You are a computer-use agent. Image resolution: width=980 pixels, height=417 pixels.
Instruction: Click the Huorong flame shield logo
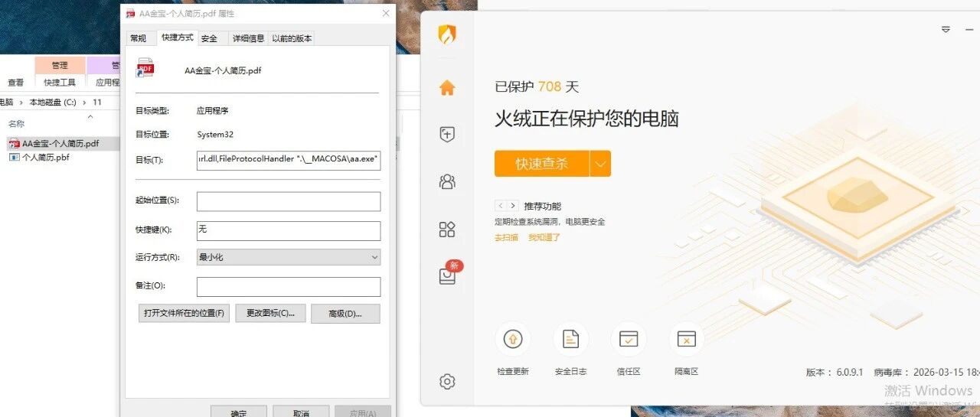coord(447,34)
